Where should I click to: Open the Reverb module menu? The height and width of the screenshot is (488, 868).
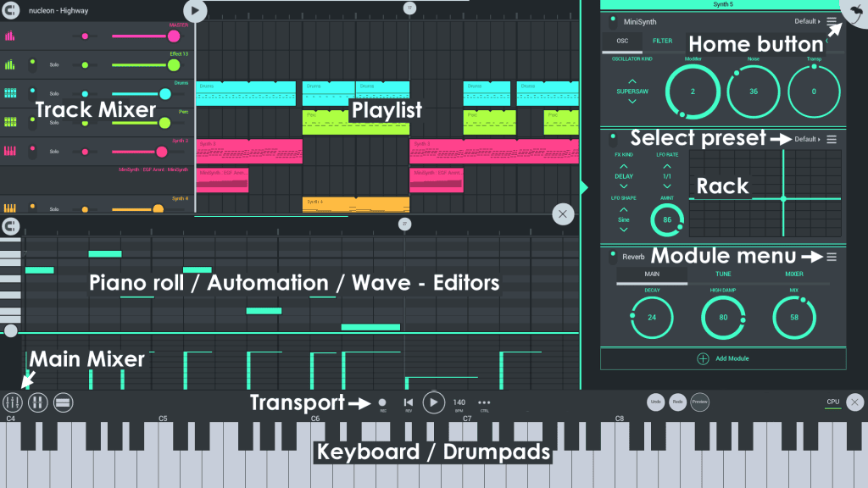(832, 257)
